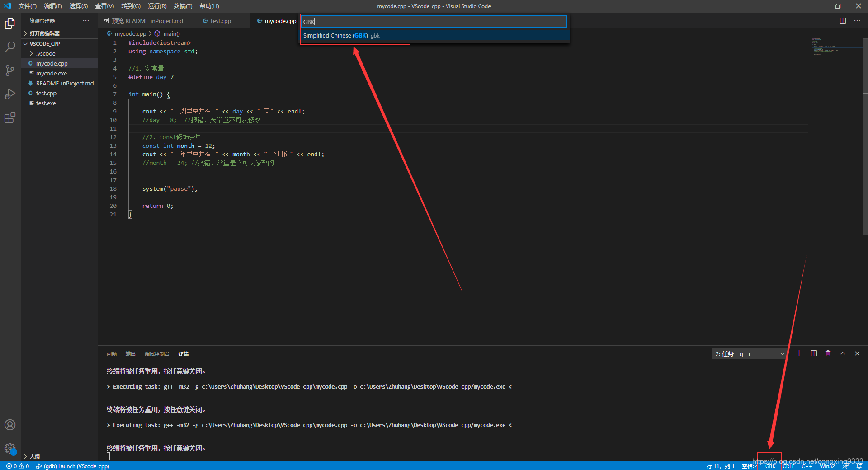868x470 pixels.
Task: Split the terminal panel
Action: (814, 353)
